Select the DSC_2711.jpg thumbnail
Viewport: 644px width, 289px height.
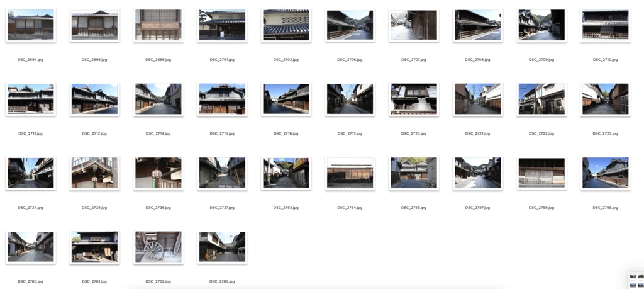pos(30,99)
